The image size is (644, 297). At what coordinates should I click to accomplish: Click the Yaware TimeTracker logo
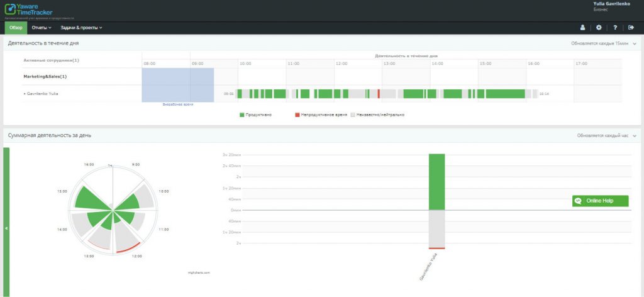coord(29,10)
